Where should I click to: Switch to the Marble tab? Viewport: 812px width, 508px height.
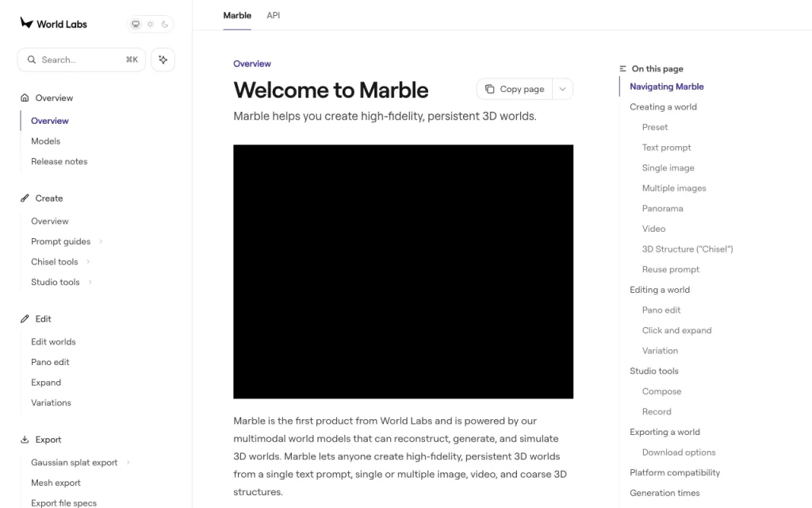[237, 16]
